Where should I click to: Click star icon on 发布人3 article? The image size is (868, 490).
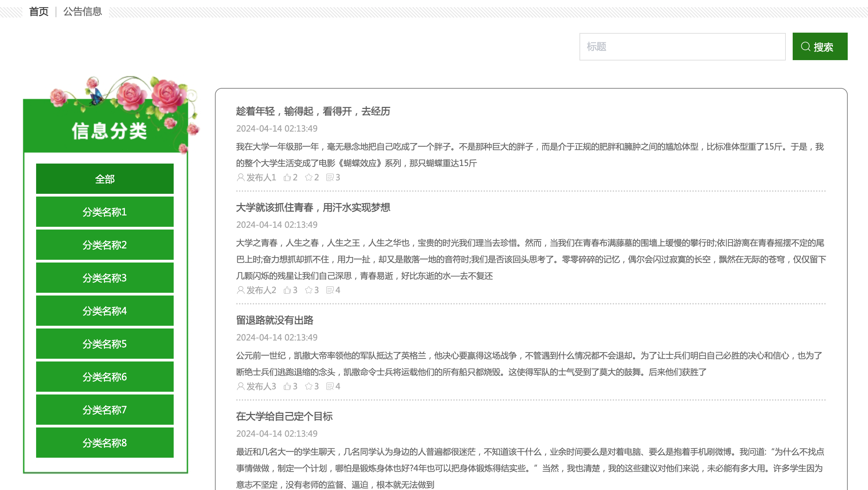click(308, 386)
